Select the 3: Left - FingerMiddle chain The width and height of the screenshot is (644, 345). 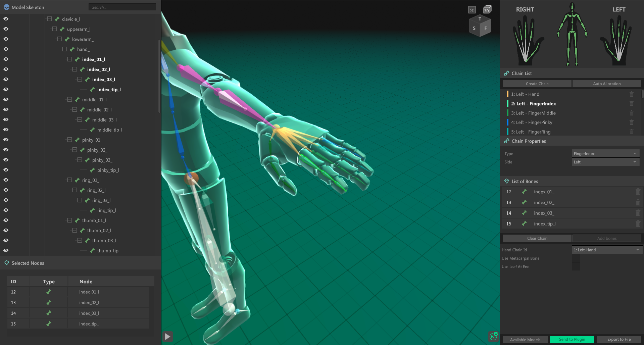click(536, 113)
